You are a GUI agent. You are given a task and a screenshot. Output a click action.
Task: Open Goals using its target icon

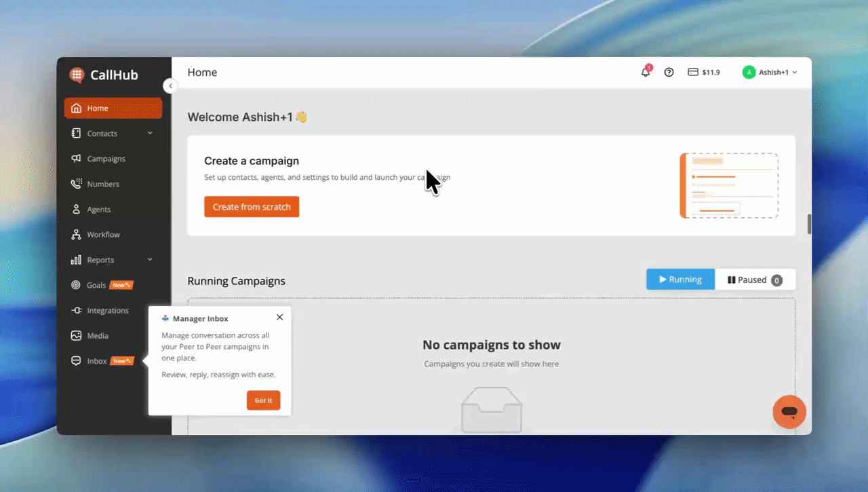[76, 285]
